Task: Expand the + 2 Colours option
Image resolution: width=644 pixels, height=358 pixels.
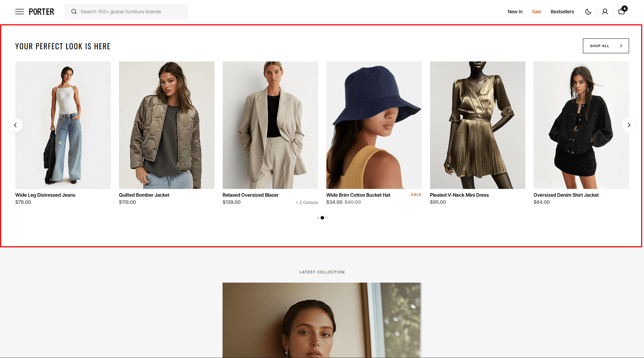Action: pyautogui.click(x=307, y=202)
